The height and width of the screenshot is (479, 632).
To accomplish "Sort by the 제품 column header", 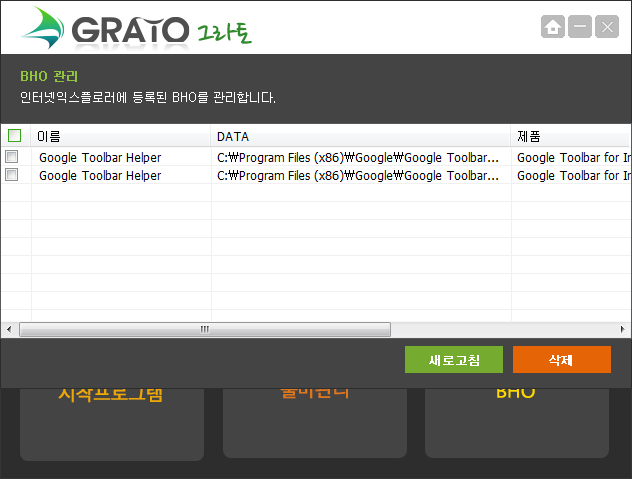I will (x=571, y=136).
